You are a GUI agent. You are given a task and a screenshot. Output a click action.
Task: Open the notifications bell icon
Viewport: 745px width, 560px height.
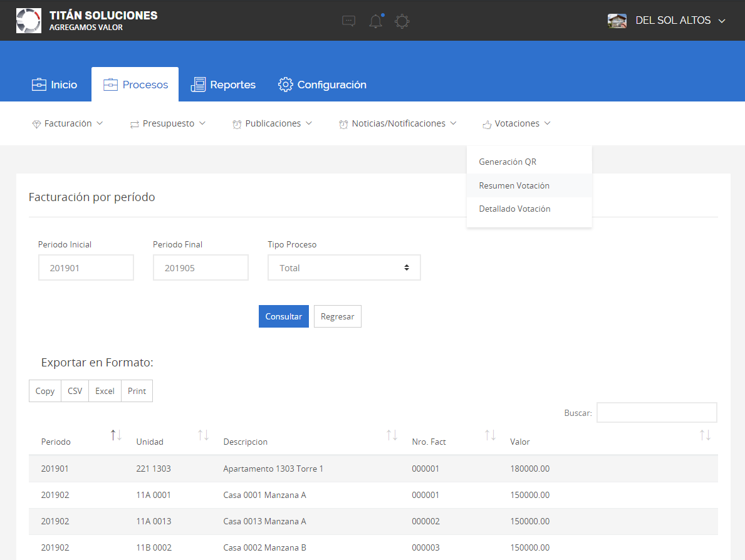coord(375,21)
